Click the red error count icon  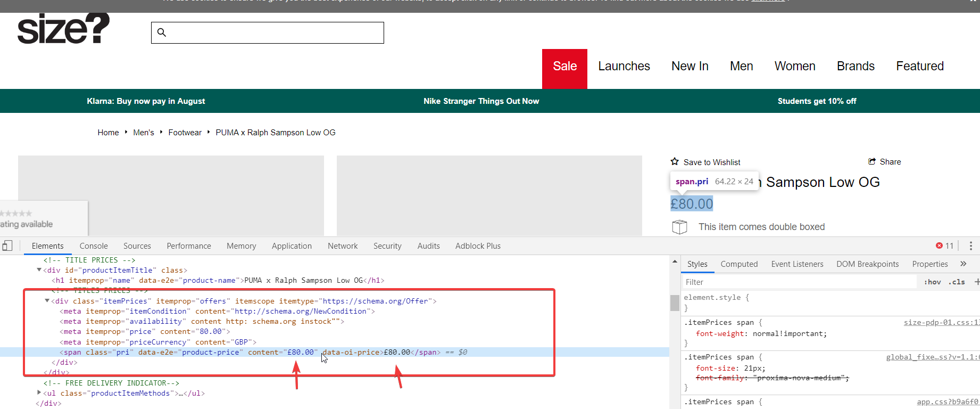pyautogui.click(x=939, y=246)
